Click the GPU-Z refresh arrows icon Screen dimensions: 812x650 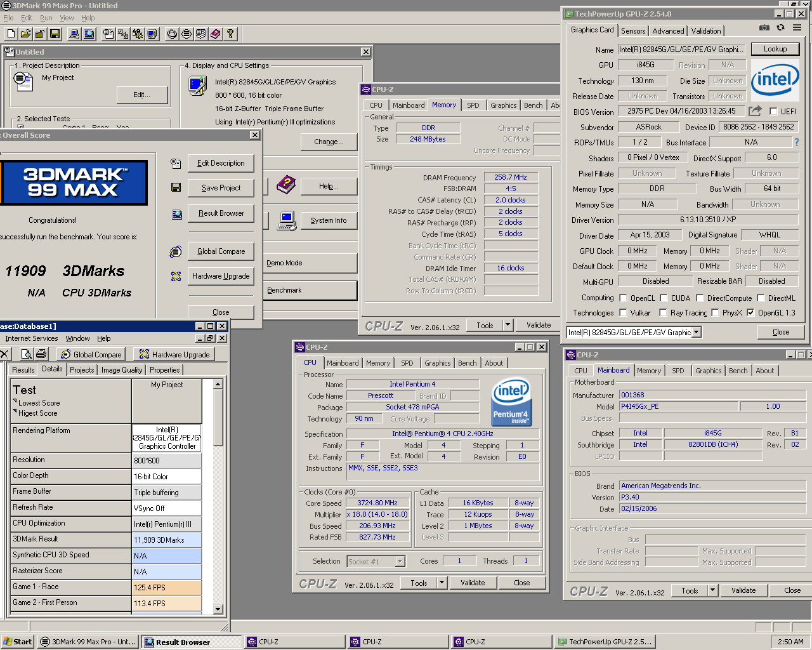pos(781,28)
